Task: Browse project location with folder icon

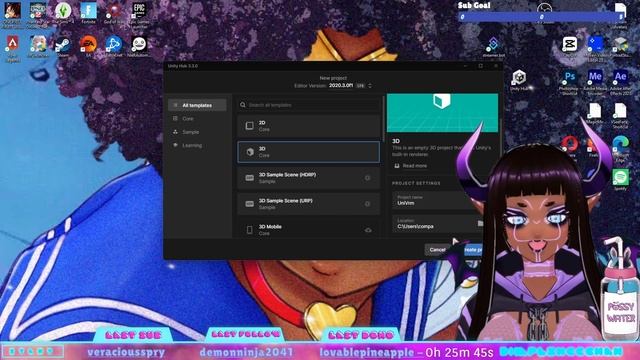Action: point(480,223)
